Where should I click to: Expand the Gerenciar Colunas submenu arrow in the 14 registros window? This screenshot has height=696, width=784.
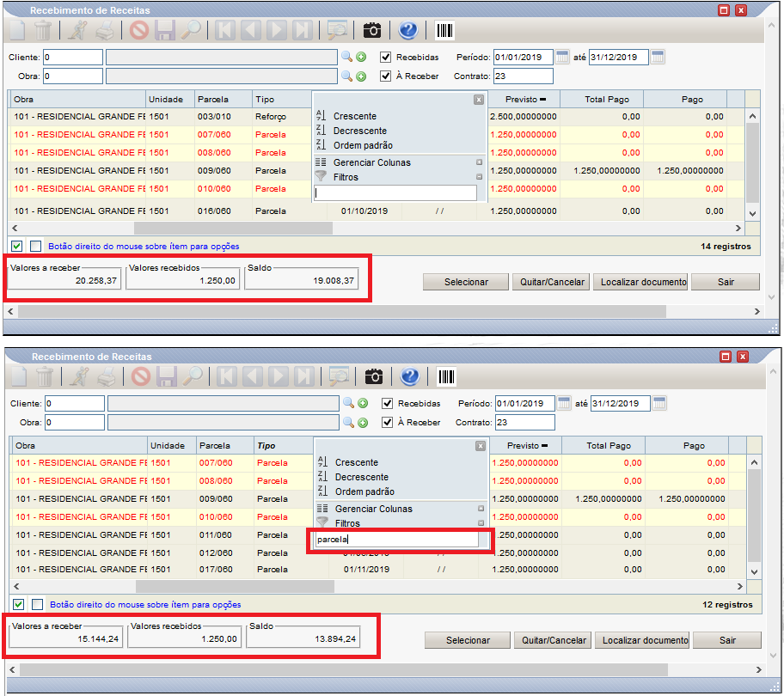click(x=479, y=162)
